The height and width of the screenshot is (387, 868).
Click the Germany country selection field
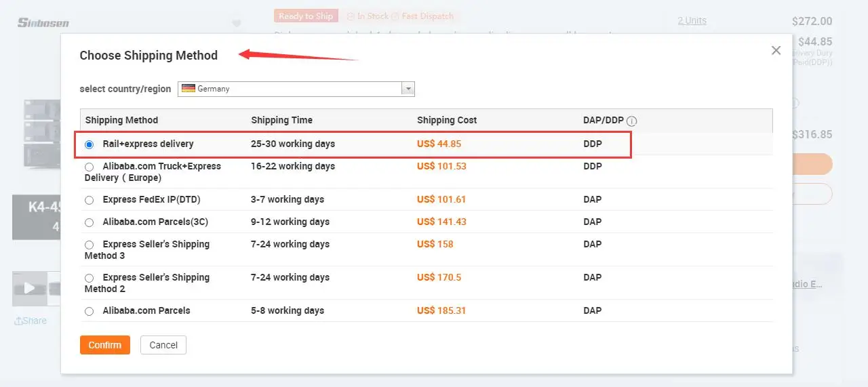[x=292, y=89]
